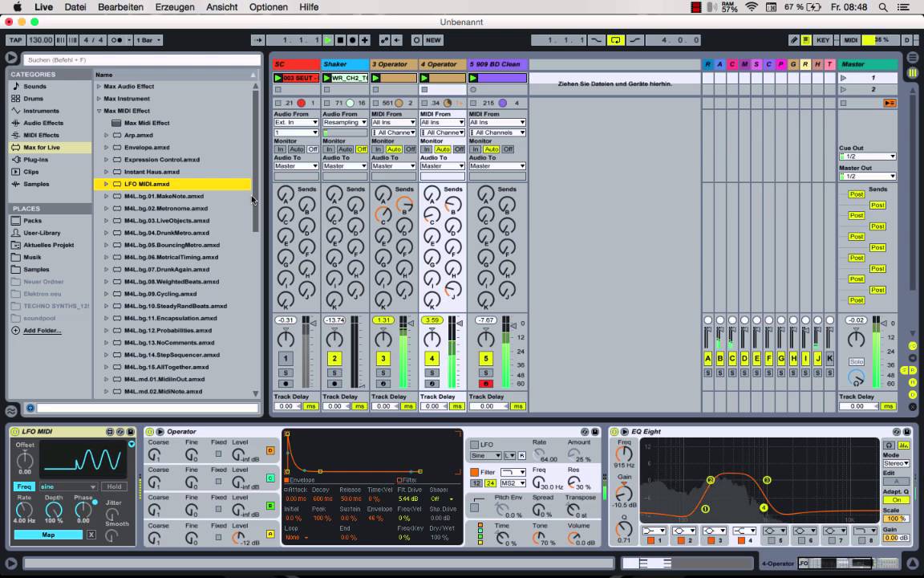Open Master Out dropdown
The height and width of the screenshot is (578, 924).
pos(867,177)
